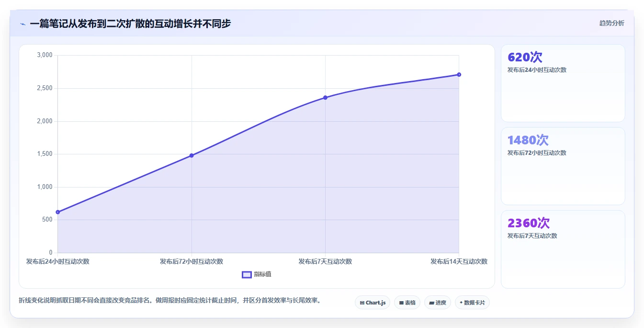Click the 620次 card value
The image size is (644, 328).
(x=525, y=57)
